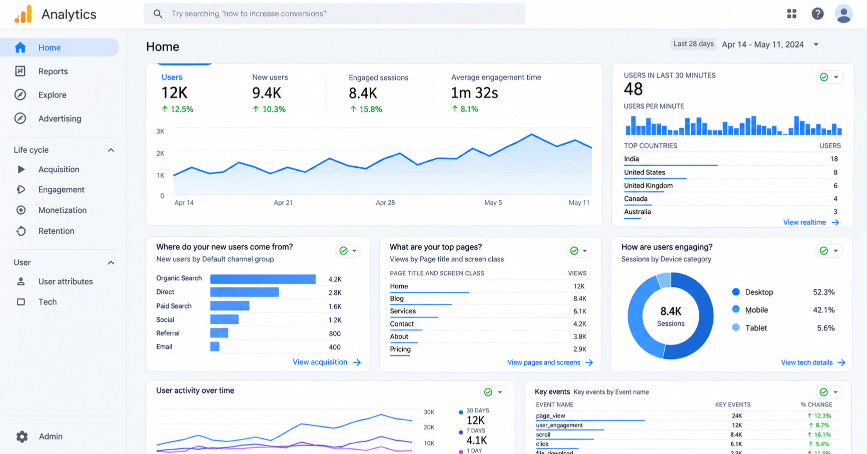Viewport: 867px width, 454px height.
Task: Click the Acquisition arrow icon
Action: (21, 169)
